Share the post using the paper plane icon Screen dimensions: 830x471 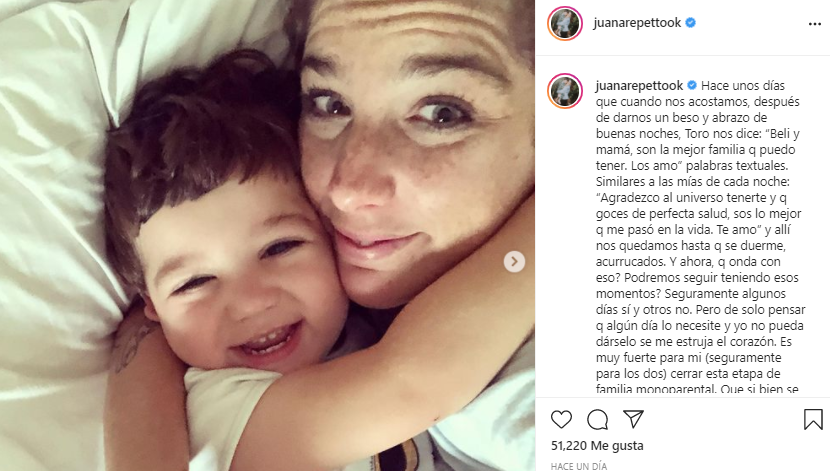633,419
